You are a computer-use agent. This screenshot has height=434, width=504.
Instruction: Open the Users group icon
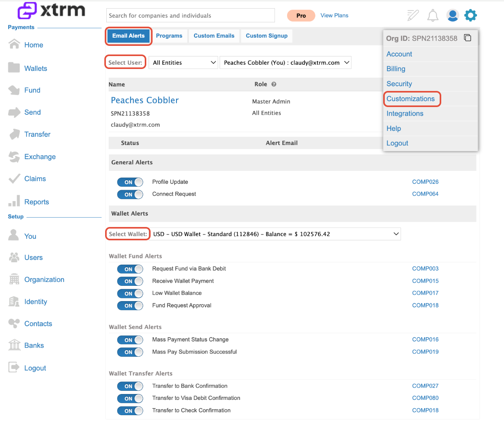point(14,257)
